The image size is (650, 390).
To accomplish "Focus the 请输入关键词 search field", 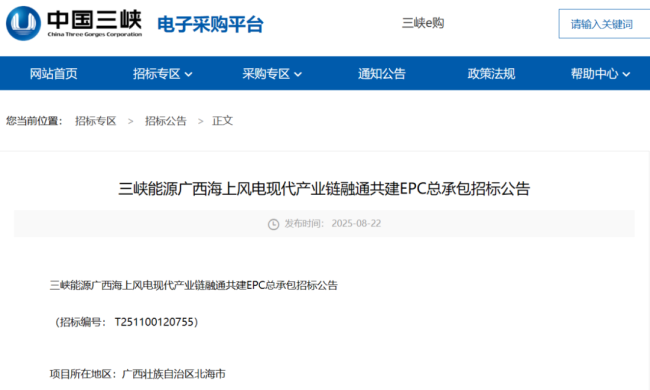I will click(x=604, y=24).
